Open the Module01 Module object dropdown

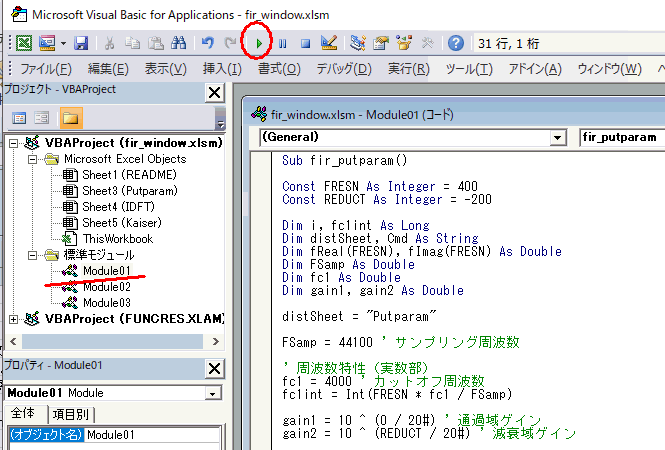212,394
